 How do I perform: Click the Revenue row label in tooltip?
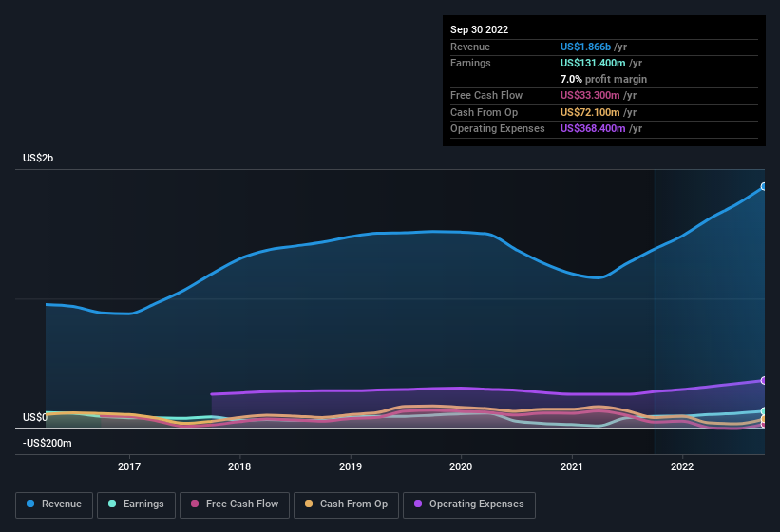coord(470,47)
